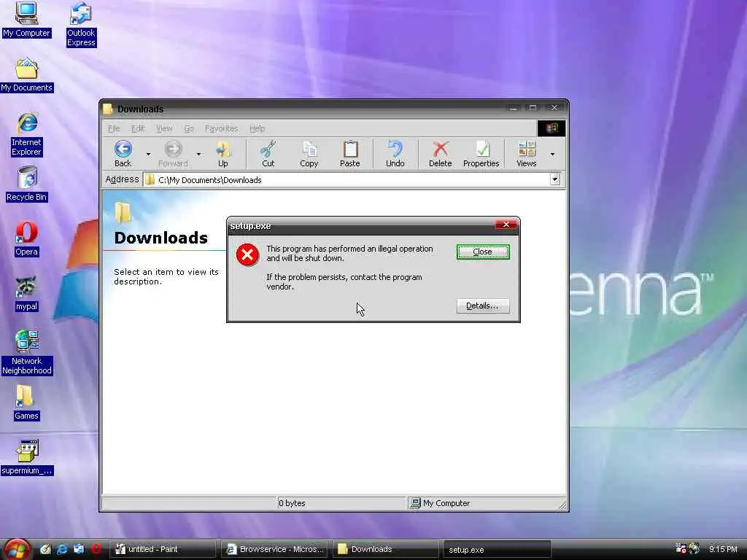Image resolution: width=747 pixels, height=560 pixels.
Task: Click the resize grip of Downloads window
Action: [x=562, y=505]
